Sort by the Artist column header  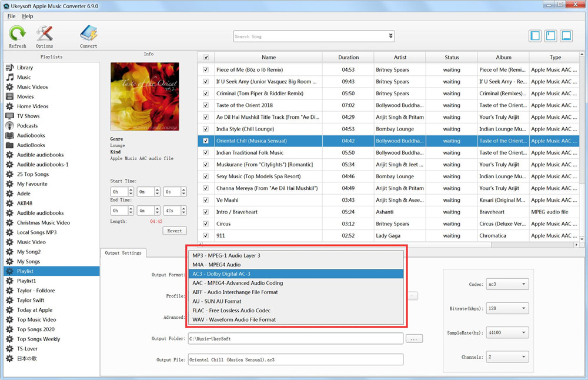point(400,58)
